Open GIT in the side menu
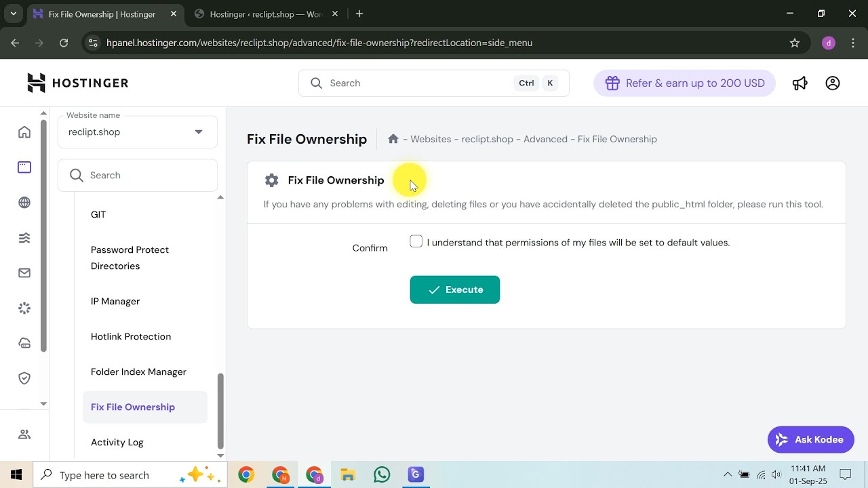 click(x=98, y=214)
